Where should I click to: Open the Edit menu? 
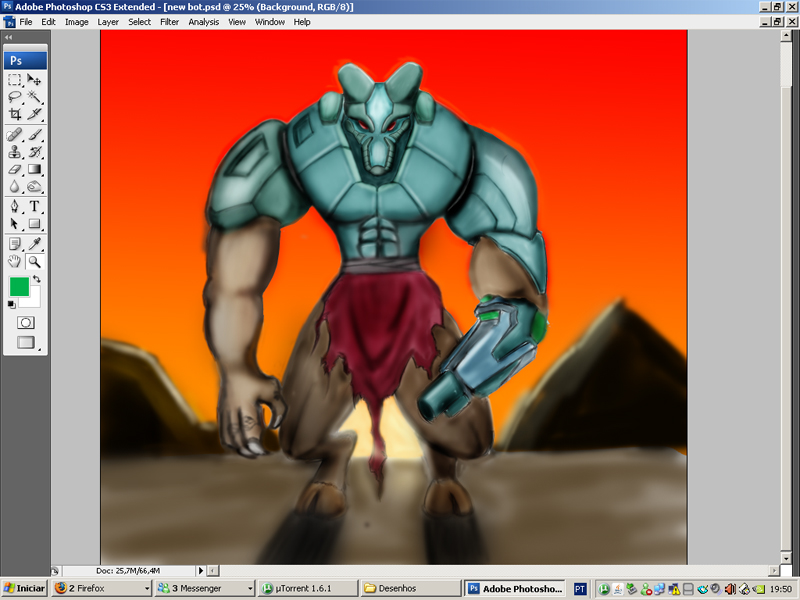pos(48,22)
